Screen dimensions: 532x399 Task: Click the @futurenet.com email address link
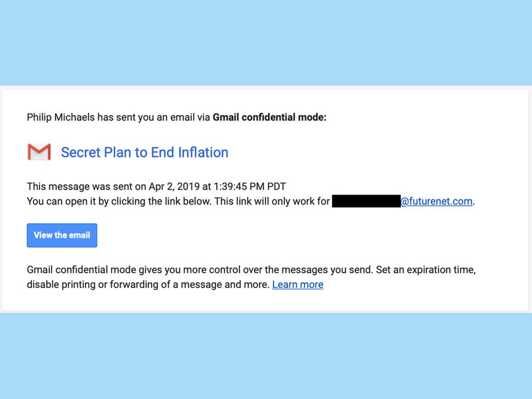coord(436,201)
